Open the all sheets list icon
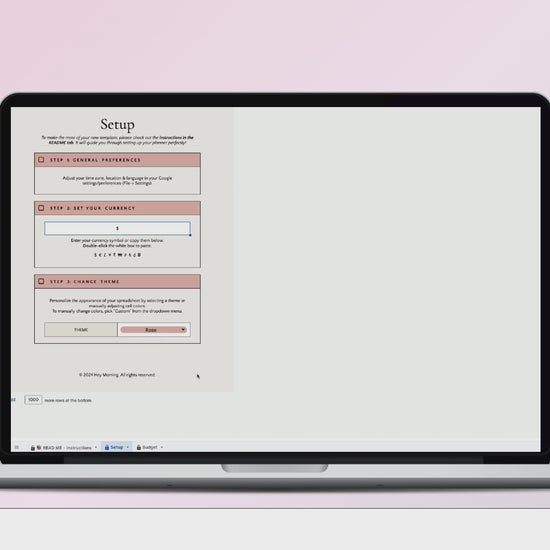This screenshot has width=550, height=550. click(x=16, y=447)
